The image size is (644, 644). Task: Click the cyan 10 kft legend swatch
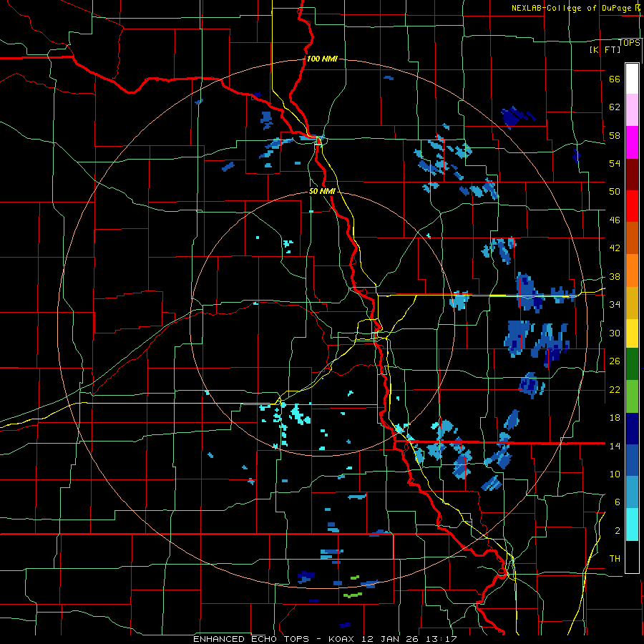click(632, 525)
